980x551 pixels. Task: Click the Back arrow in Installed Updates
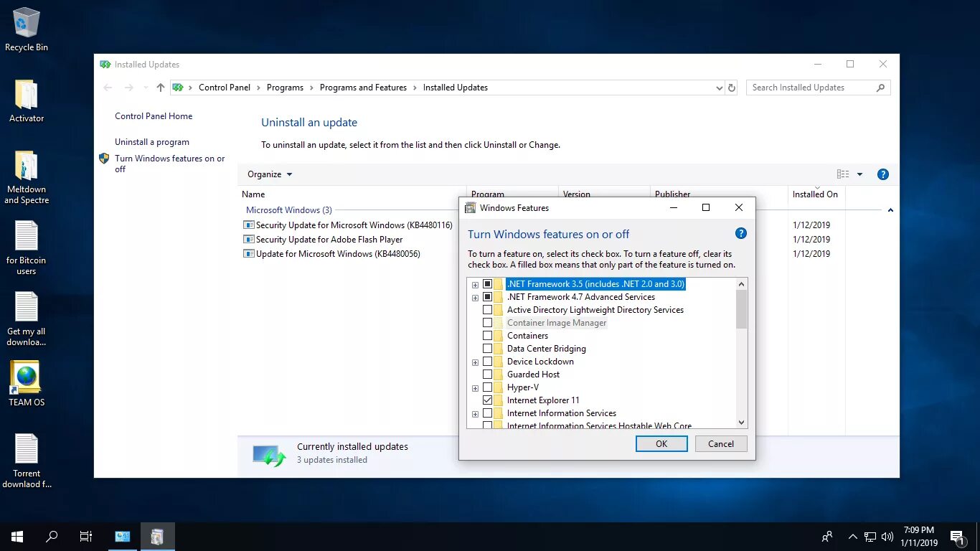coord(108,88)
